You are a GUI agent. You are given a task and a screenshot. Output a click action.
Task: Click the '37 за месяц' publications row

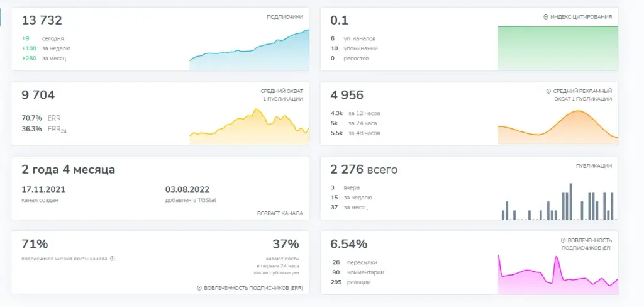click(x=349, y=208)
